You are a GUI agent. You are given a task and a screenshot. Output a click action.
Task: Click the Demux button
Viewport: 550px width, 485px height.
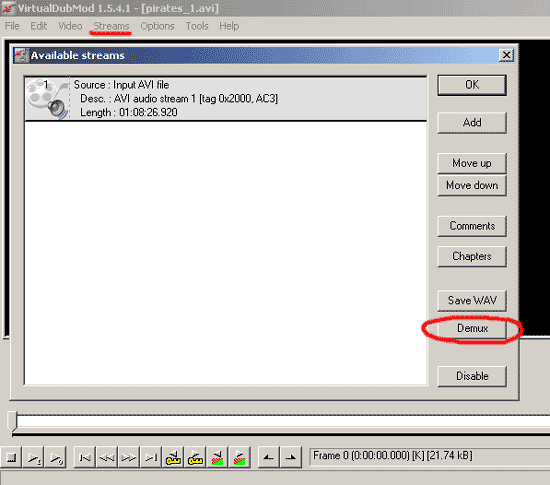pyautogui.click(x=472, y=329)
